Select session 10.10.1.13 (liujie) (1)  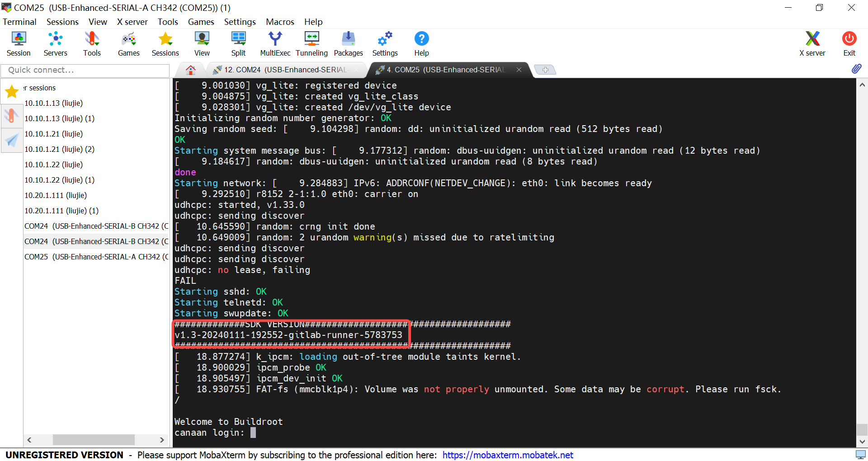click(x=59, y=118)
